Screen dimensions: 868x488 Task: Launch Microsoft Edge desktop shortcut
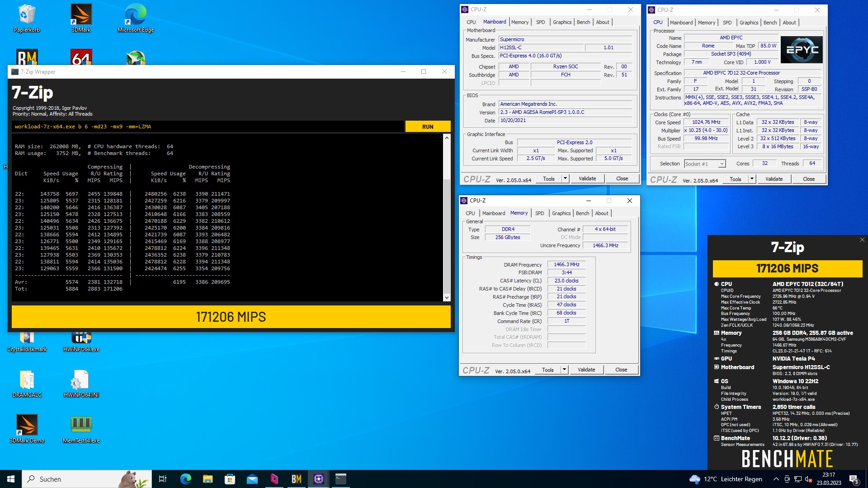(x=135, y=18)
